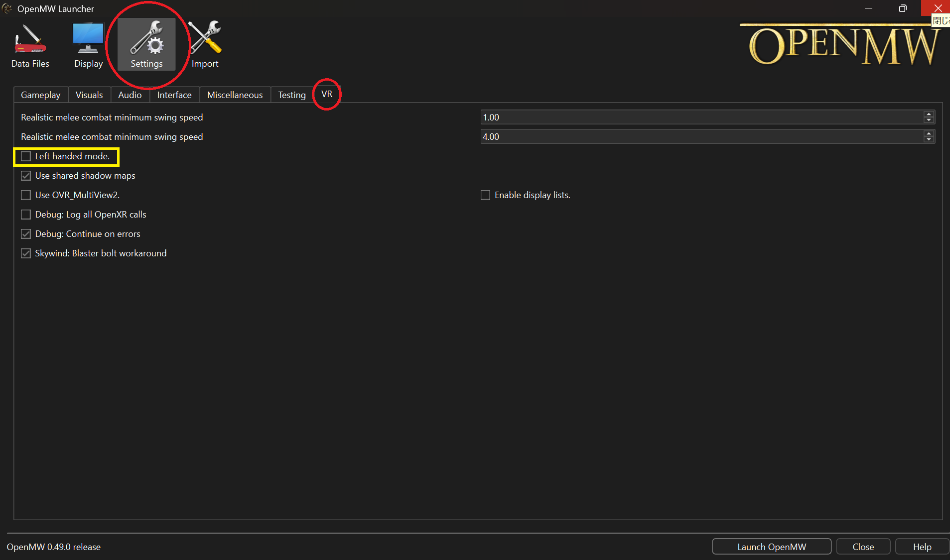Increase the 4.00 swing speed with up arrow
This screenshot has height=560, width=950.
pyautogui.click(x=929, y=133)
